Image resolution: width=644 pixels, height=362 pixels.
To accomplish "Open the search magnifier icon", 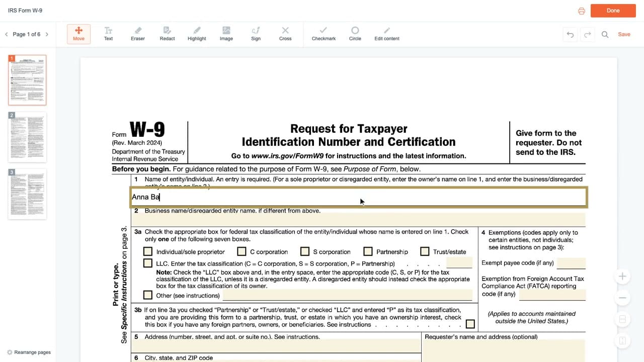I will [x=605, y=34].
